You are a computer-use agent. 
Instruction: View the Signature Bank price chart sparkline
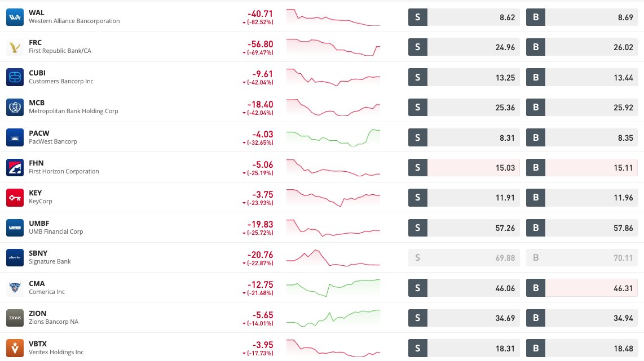[x=333, y=257]
